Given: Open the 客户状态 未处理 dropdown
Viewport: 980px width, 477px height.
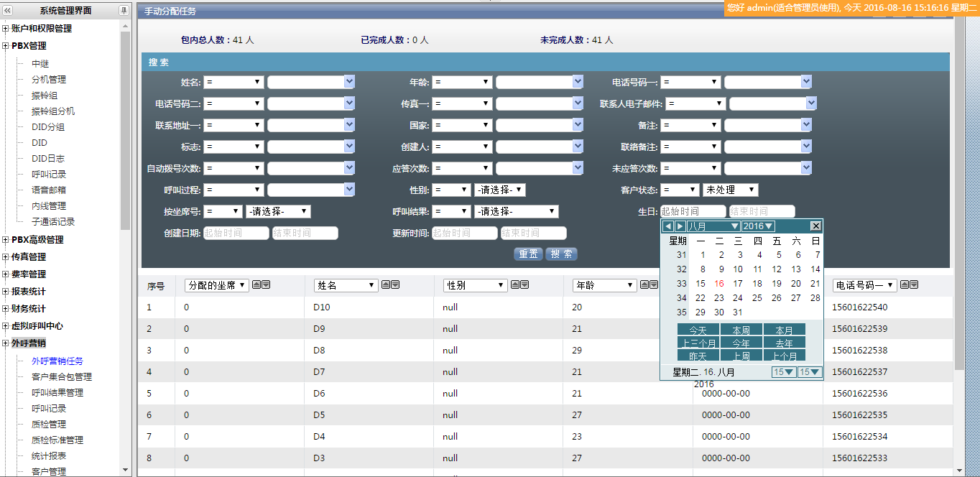Looking at the screenshot, I should point(730,190).
